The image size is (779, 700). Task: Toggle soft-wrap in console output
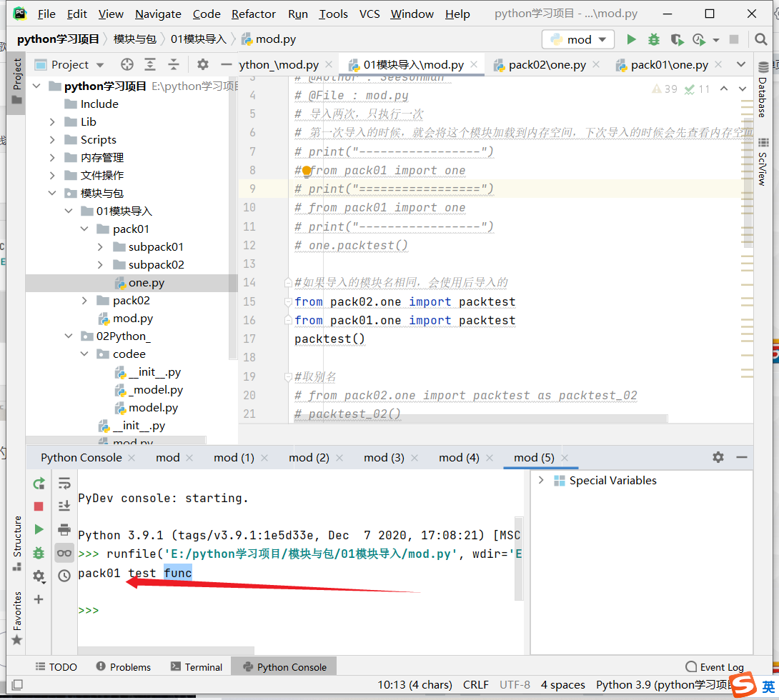coord(64,484)
